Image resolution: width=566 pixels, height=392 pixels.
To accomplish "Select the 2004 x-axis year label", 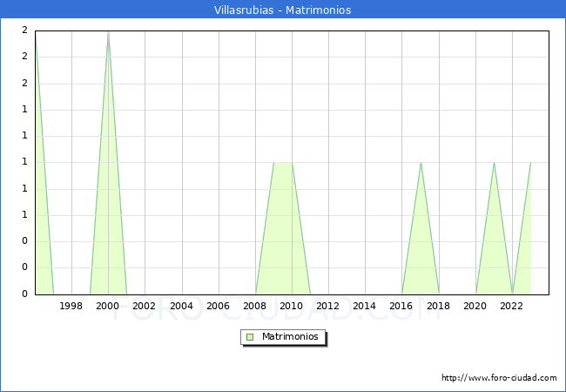I will click(x=181, y=306).
